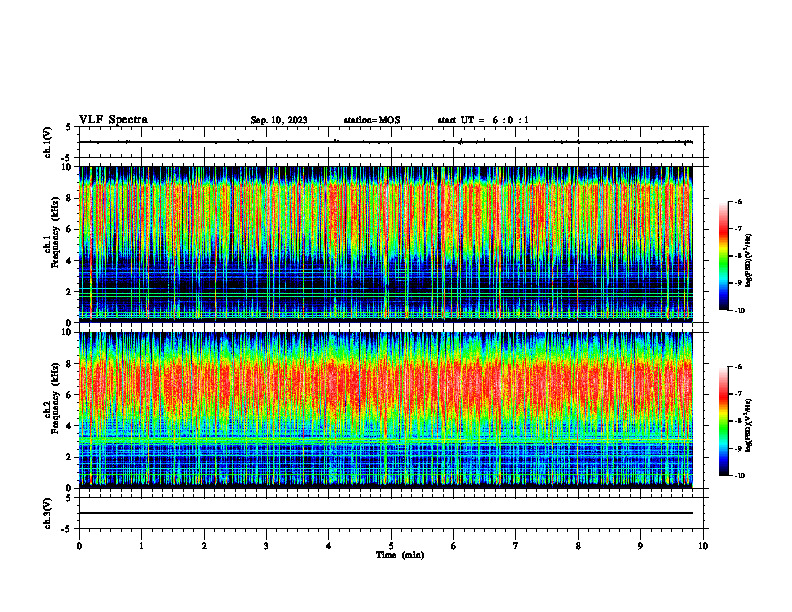Click the '4' time axis tick label
Image resolution: width=792 pixels, height=612 pixels.
click(329, 546)
